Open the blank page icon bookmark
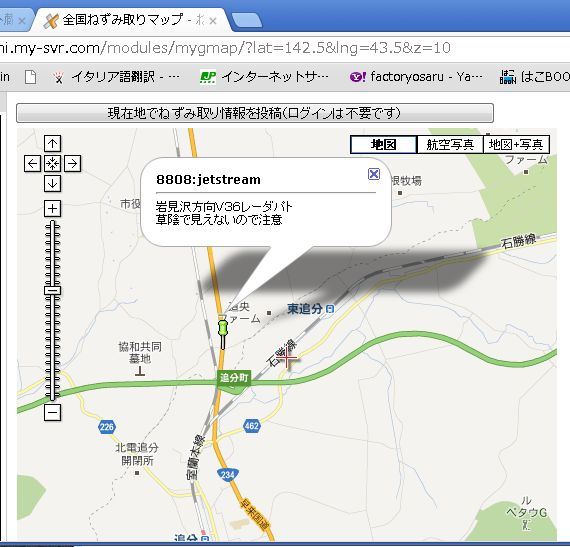 point(31,77)
